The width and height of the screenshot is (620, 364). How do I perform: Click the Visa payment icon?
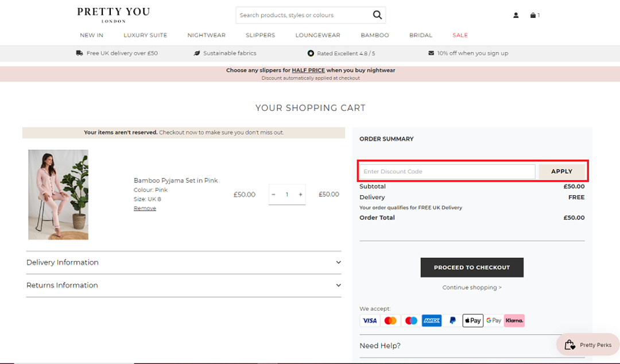point(370,320)
